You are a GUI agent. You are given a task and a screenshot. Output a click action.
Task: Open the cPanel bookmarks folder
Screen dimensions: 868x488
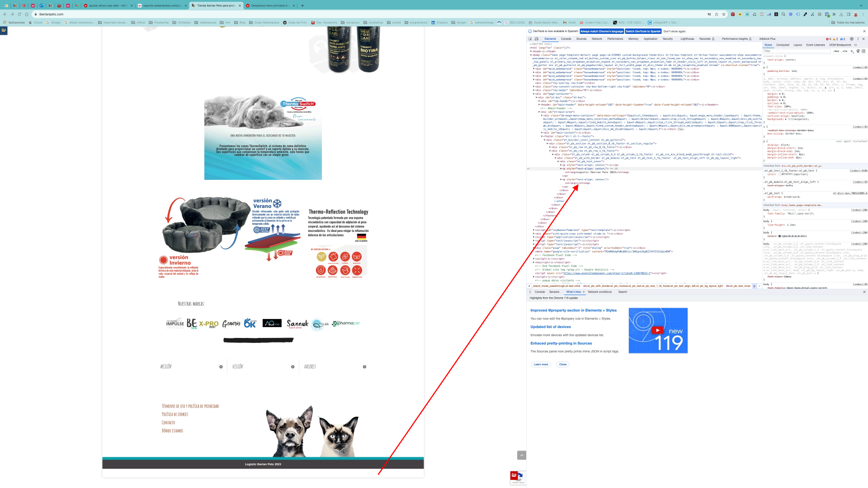(x=138, y=22)
